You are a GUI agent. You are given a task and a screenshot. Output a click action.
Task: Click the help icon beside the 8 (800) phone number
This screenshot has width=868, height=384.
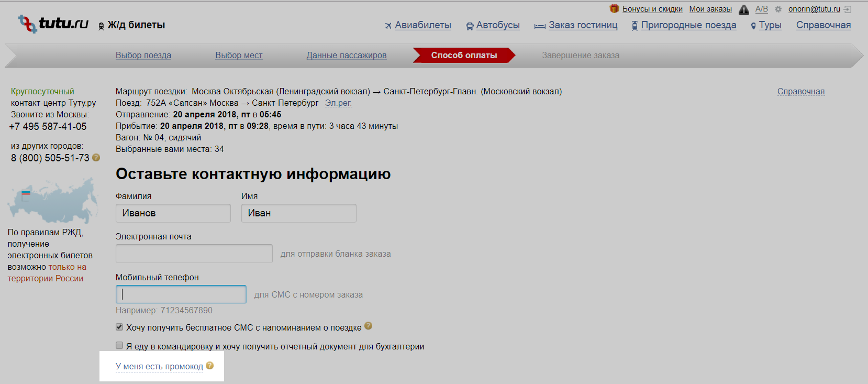(x=96, y=158)
